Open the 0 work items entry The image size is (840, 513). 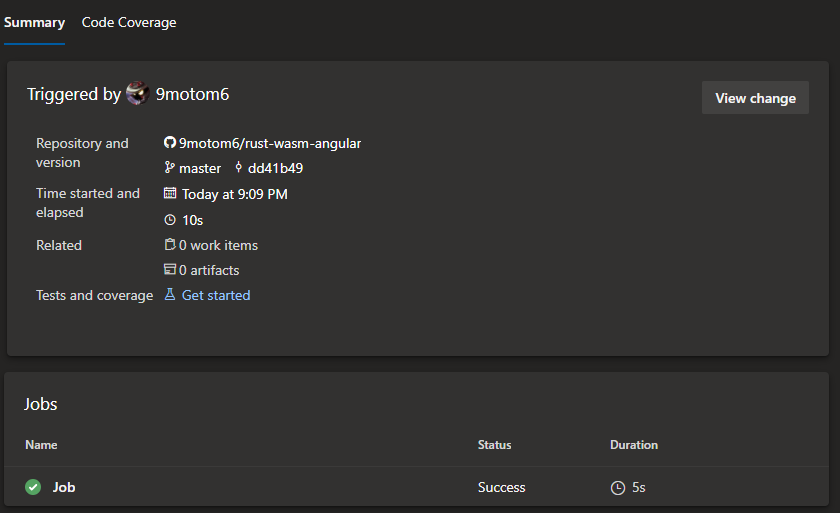[x=218, y=245]
